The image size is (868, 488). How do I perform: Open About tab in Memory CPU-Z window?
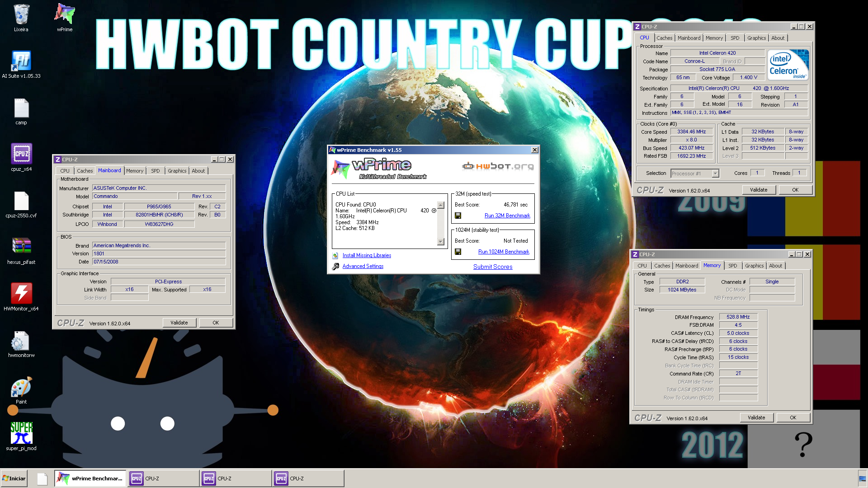[775, 266]
